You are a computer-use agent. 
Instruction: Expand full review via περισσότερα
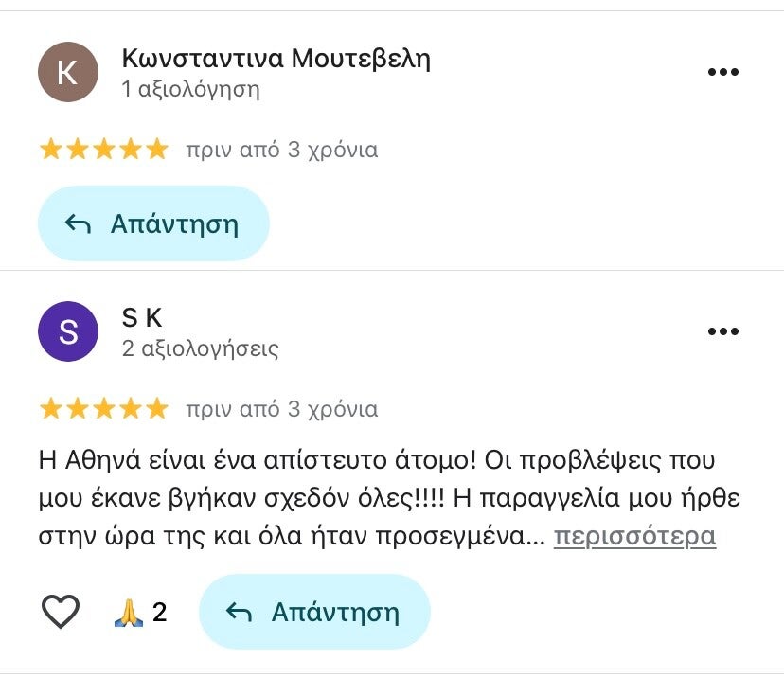click(634, 537)
